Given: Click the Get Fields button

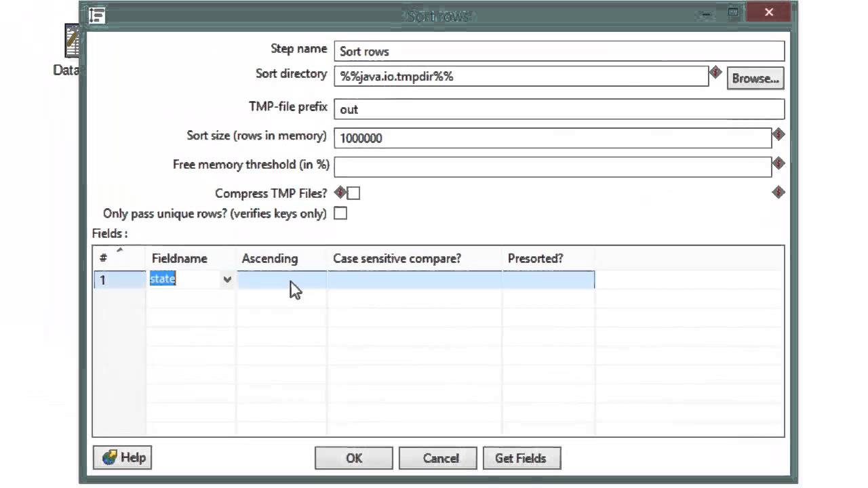Looking at the screenshot, I should tap(522, 458).
